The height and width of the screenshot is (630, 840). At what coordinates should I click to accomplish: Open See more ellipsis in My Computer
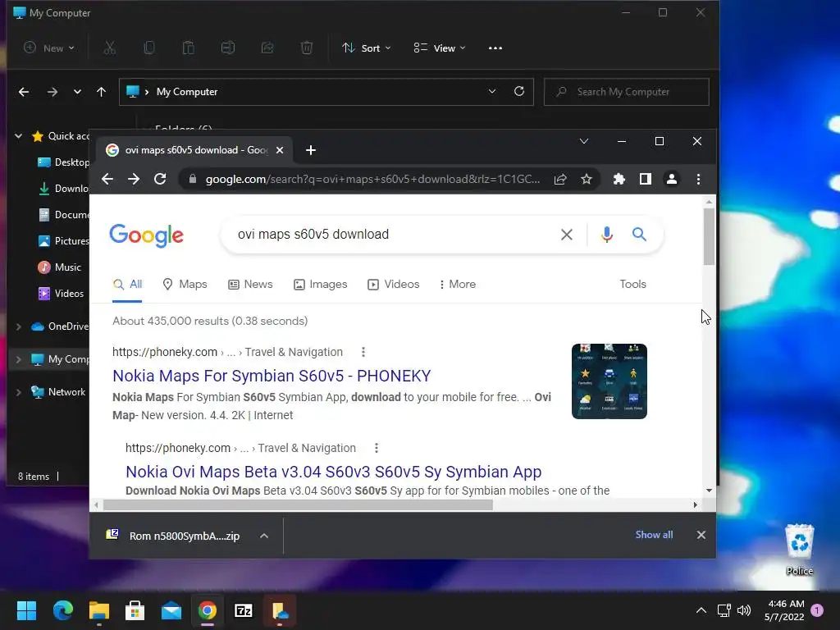tap(495, 48)
